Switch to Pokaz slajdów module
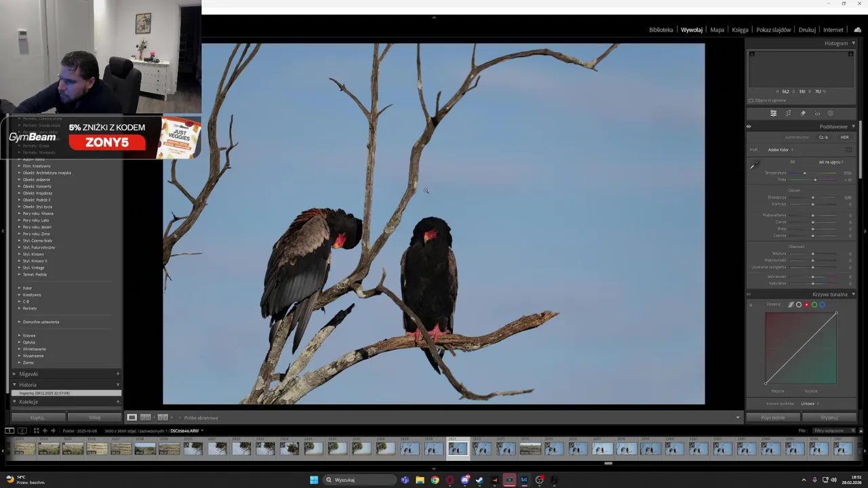This screenshot has width=868, height=488. pyautogui.click(x=774, y=30)
